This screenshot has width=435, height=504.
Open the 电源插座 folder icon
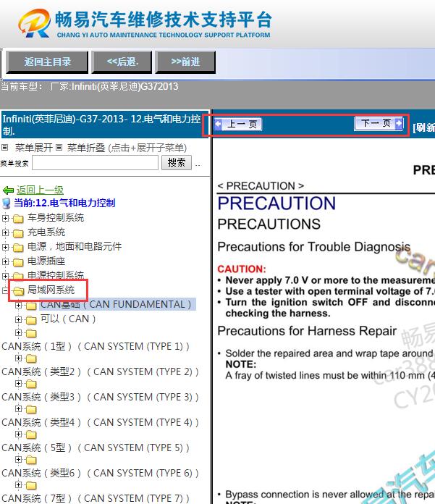pyautogui.click(x=18, y=262)
